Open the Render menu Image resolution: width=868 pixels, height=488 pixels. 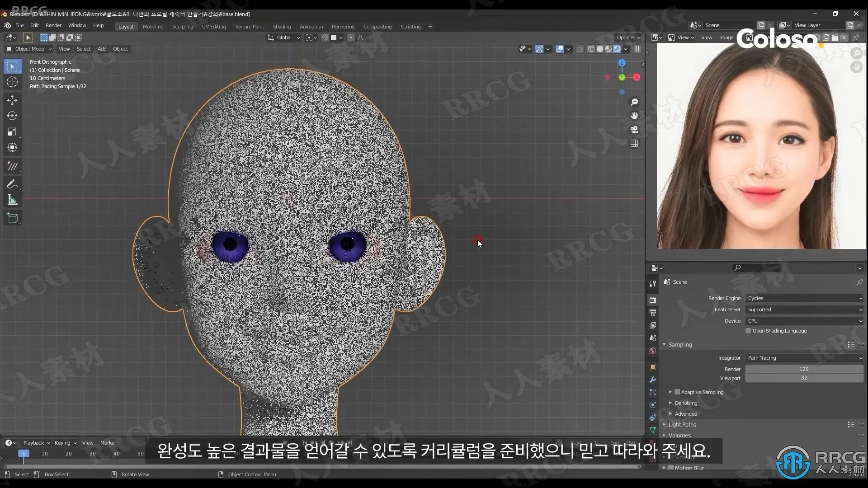pos(53,25)
